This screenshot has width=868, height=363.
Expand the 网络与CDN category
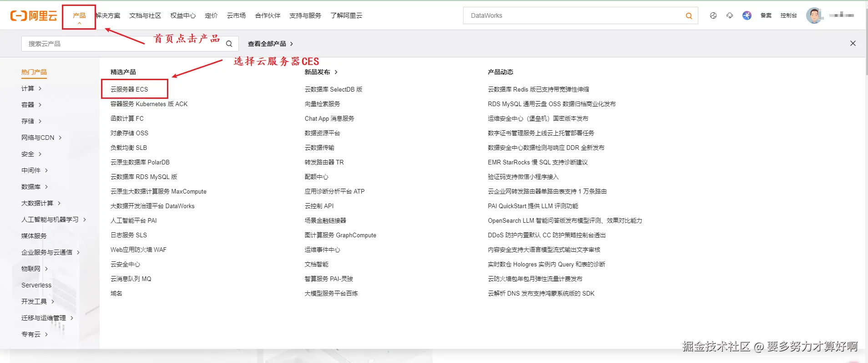(x=41, y=138)
